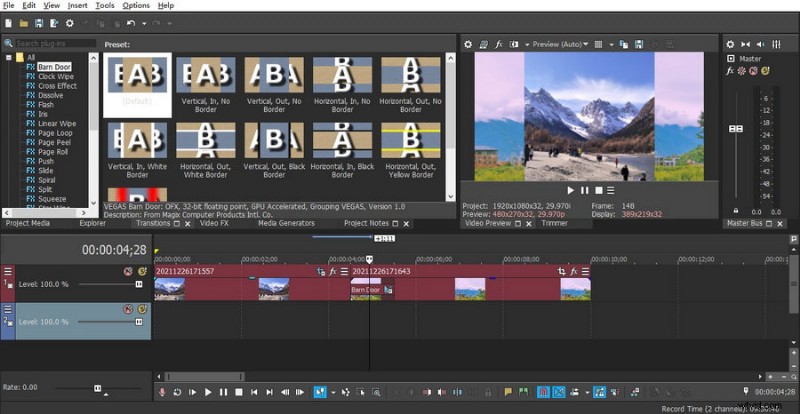Undo the last action in the toolbar
The height and width of the screenshot is (414, 800).
[x=131, y=23]
